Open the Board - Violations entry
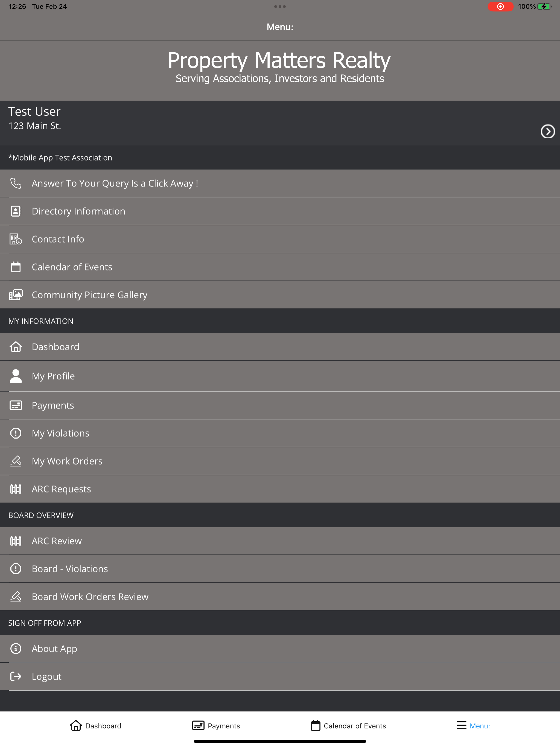This screenshot has width=560, height=747. 280,569
